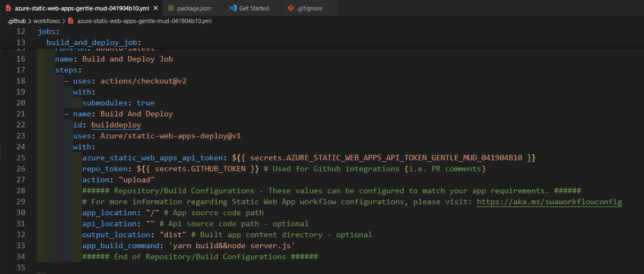The image size is (644, 274).
Task: Close the azure-static-web-apps yml tab
Action: click(156, 8)
